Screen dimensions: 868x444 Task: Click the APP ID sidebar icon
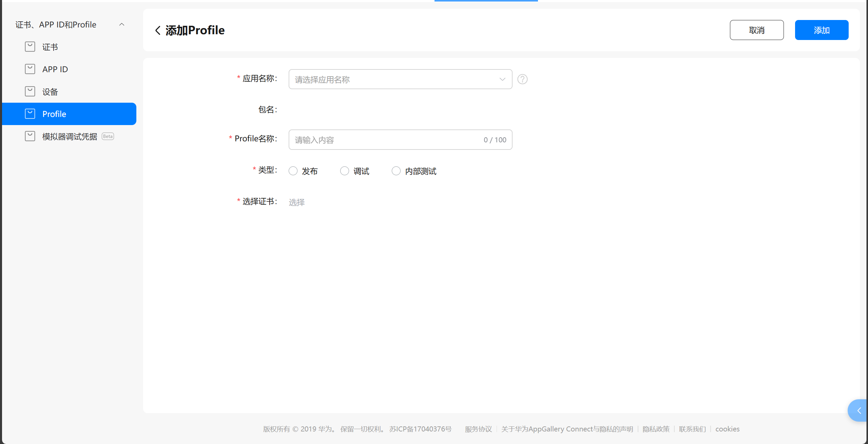pos(30,69)
